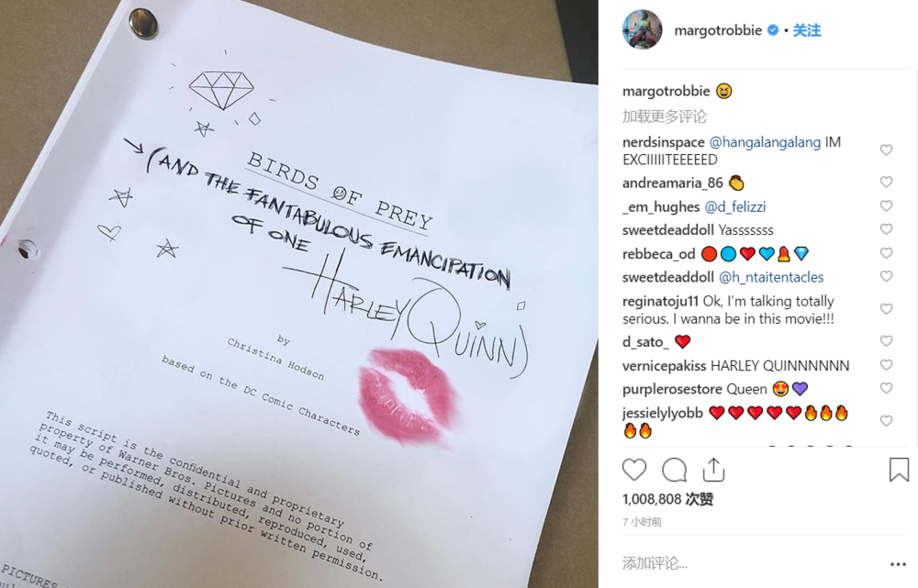Like jessielylyobb's comment heart
918x588 pixels.
tap(887, 421)
